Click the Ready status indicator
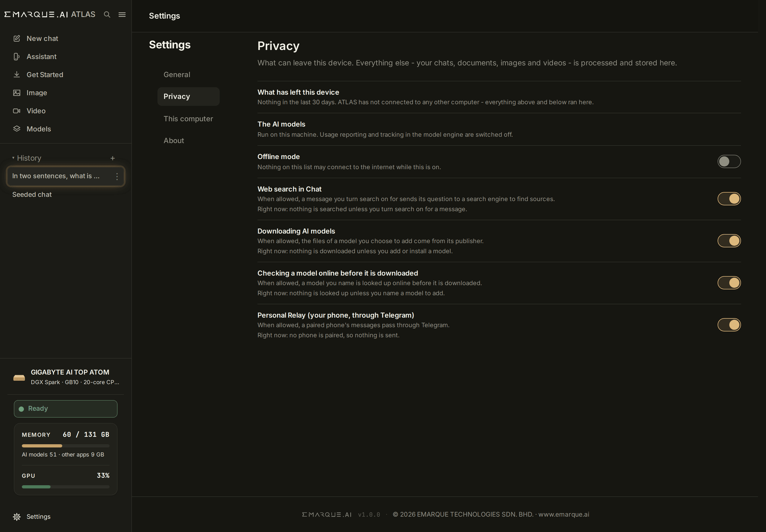This screenshot has height=532, width=766. point(65,409)
